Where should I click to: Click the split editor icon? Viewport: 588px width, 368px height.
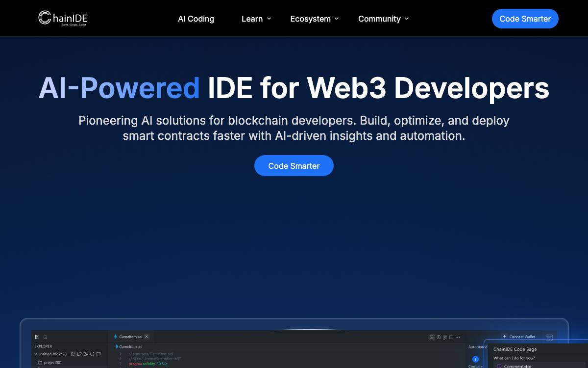click(451, 337)
